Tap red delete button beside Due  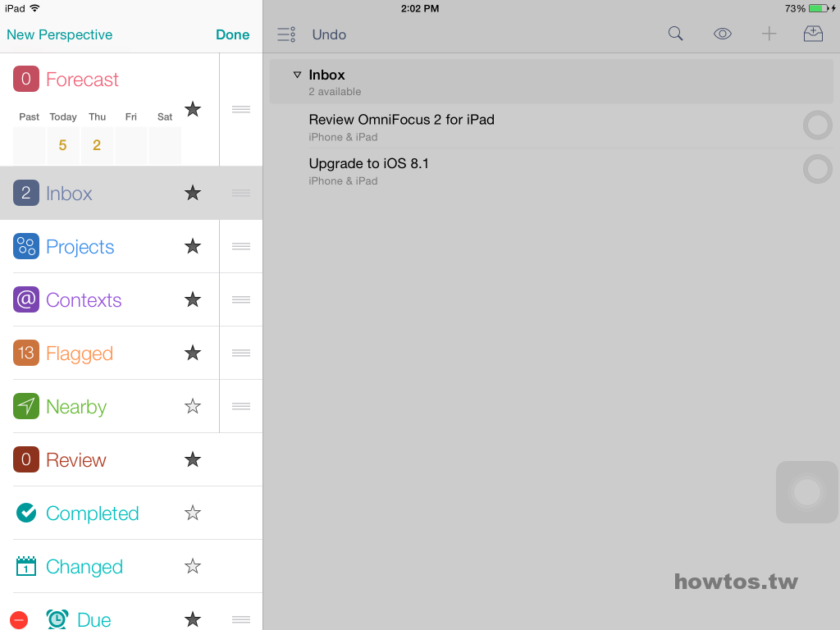[19, 620]
